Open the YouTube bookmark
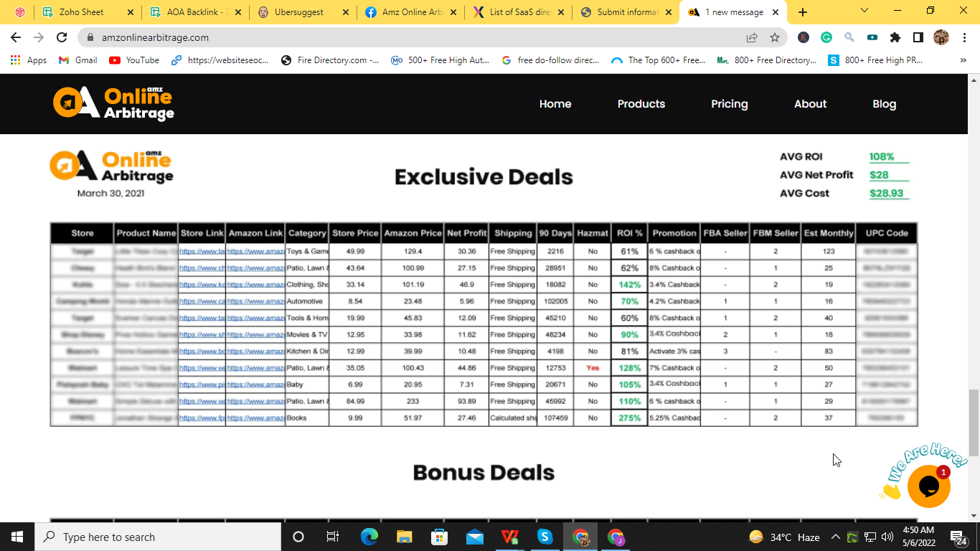 pyautogui.click(x=134, y=60)
